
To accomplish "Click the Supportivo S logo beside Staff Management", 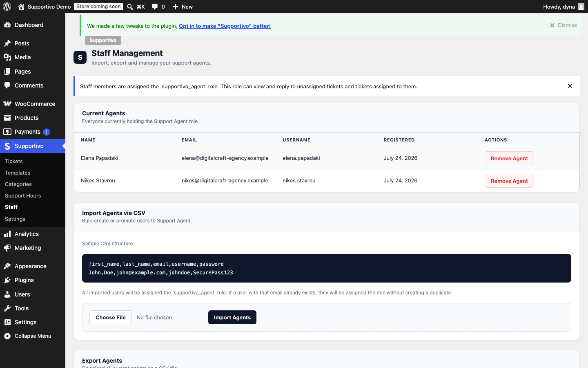I will (x=80, y=57).
